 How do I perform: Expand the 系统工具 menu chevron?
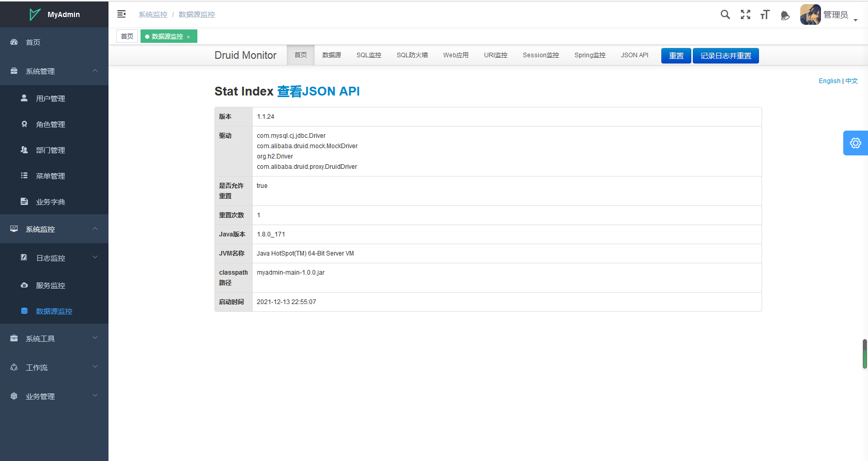(95, 338)
